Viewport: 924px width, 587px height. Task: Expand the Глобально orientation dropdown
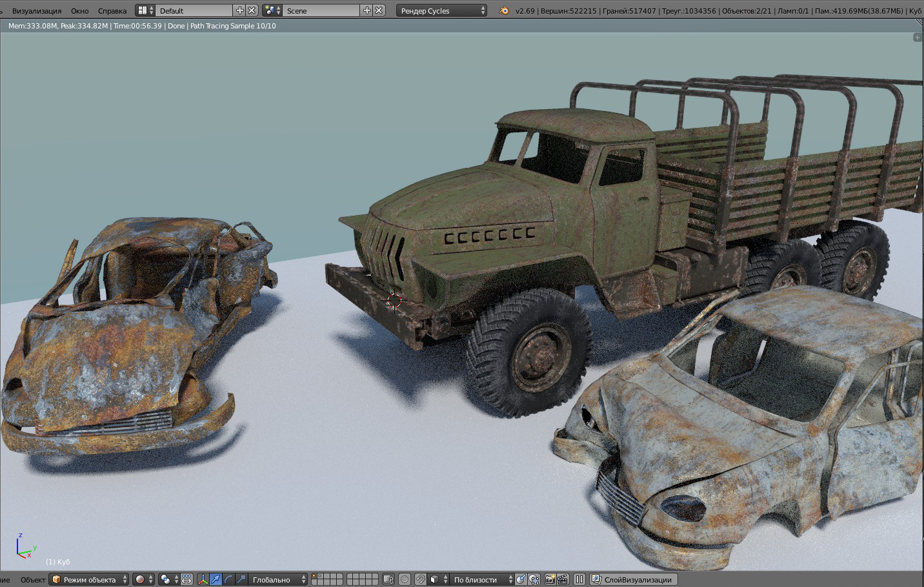pos(278,580)
